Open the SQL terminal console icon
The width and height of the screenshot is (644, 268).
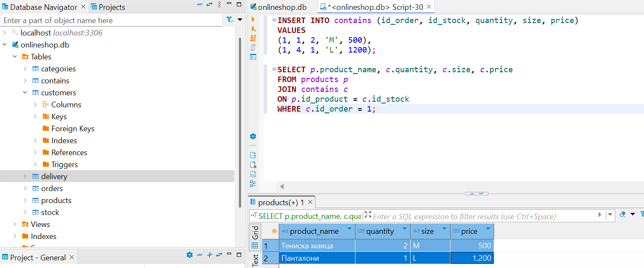point(253,57)
